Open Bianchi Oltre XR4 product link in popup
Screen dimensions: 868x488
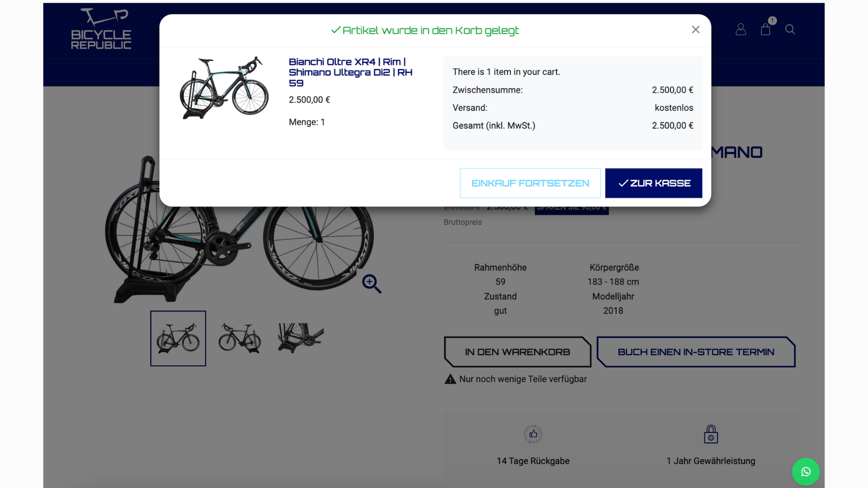pyautogui.click(x=350, y=72)
